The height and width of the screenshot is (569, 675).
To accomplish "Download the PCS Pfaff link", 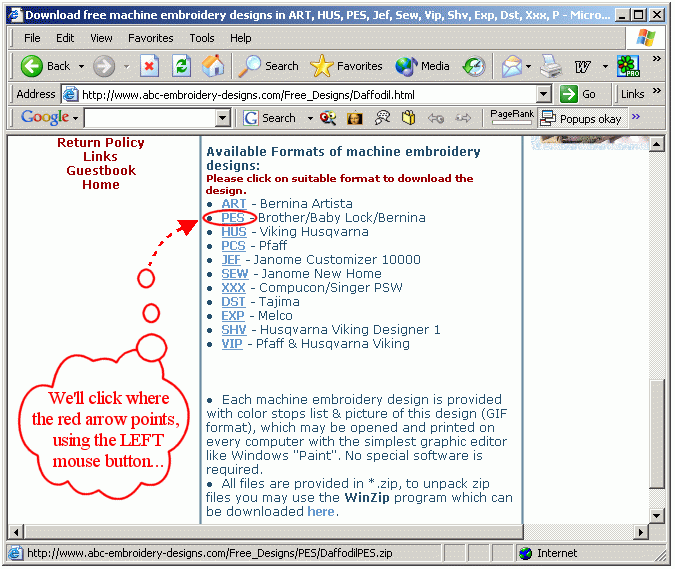I will (x=233, y=246).
